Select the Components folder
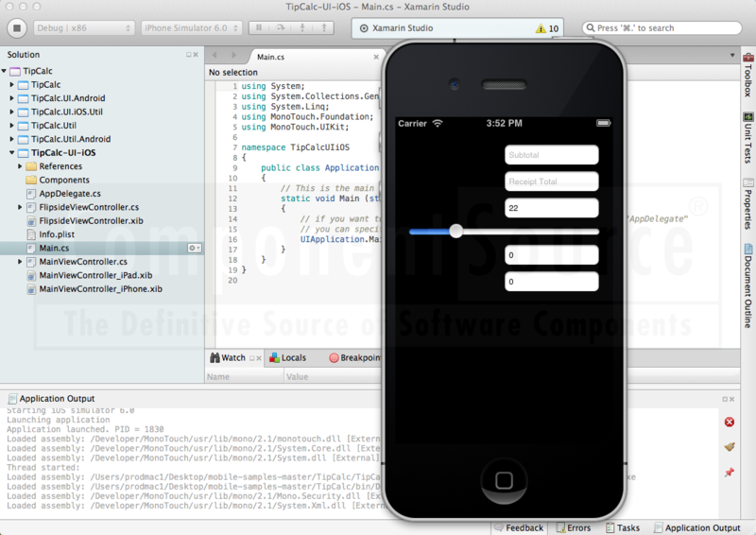The height and width of the screenshot is (535, 756). 64,180
